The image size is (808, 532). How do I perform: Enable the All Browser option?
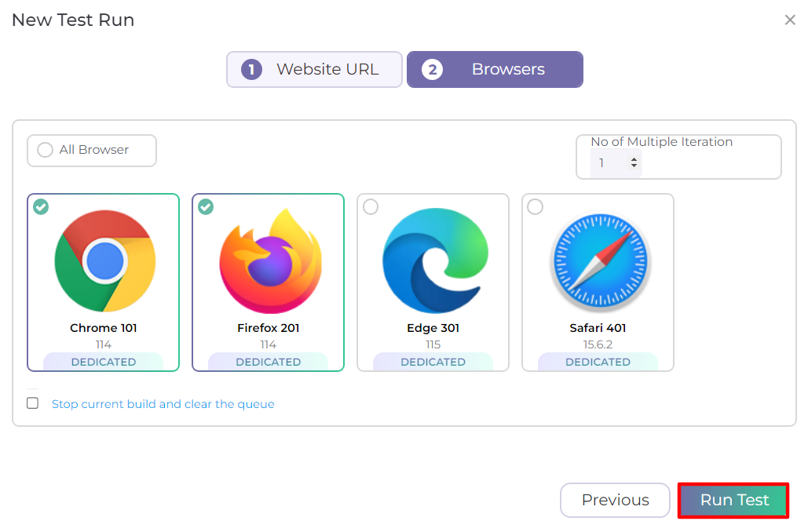coord(45,149)
